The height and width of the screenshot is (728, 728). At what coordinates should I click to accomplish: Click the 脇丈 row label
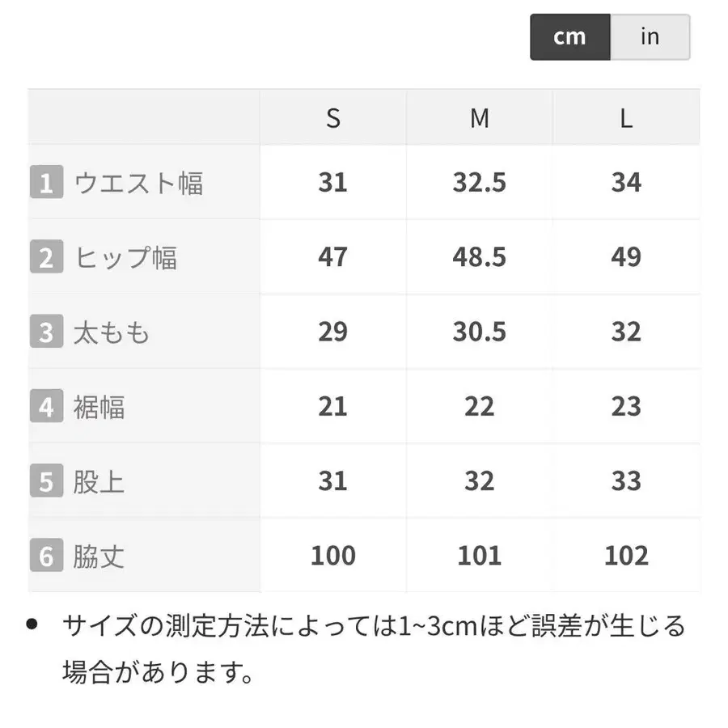[x=97, y=555]
